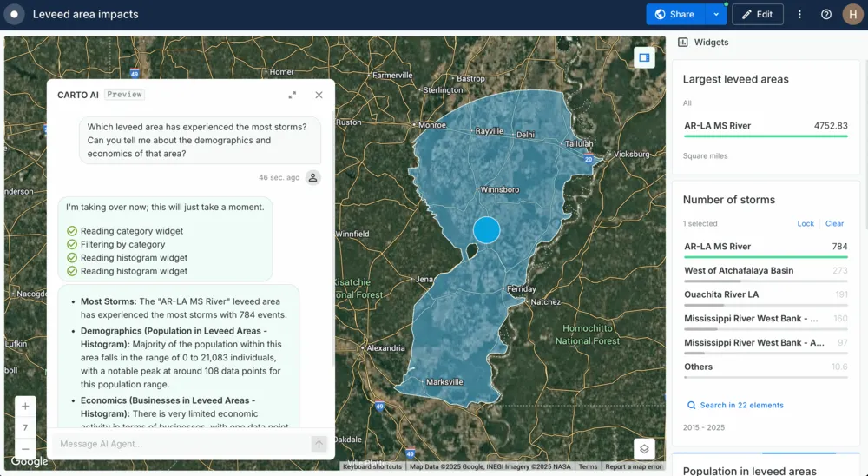Close the CARTO AI chat panel

tap(319, 95)
